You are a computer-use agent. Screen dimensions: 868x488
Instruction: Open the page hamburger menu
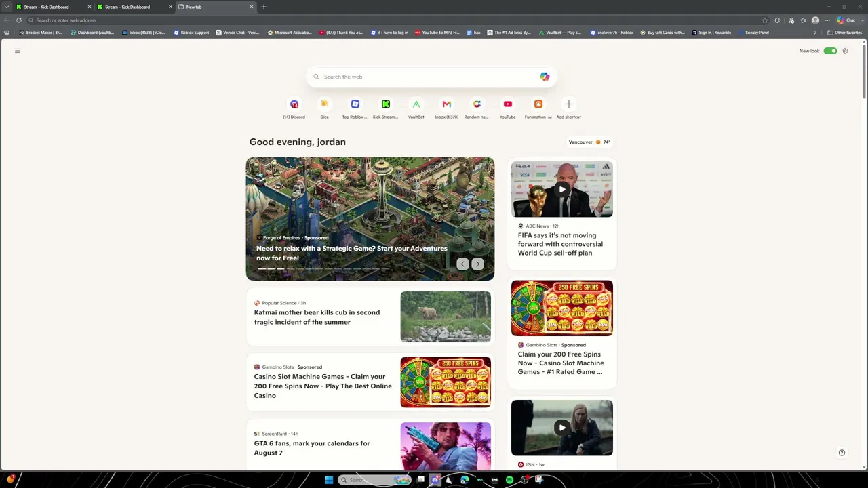[18, 51]
